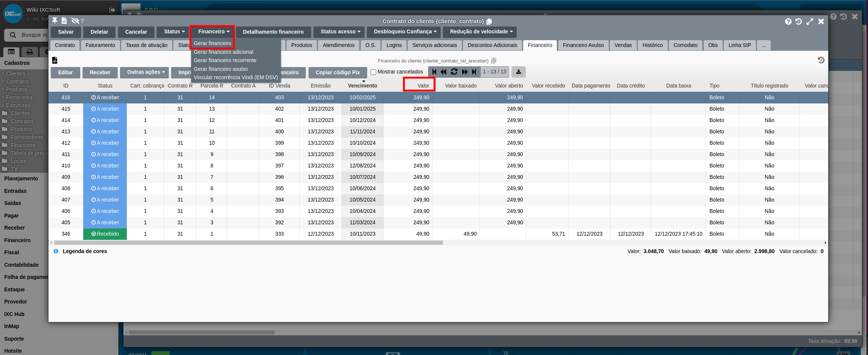
Task: Click history icon of the background window
Action: [844, 17]
